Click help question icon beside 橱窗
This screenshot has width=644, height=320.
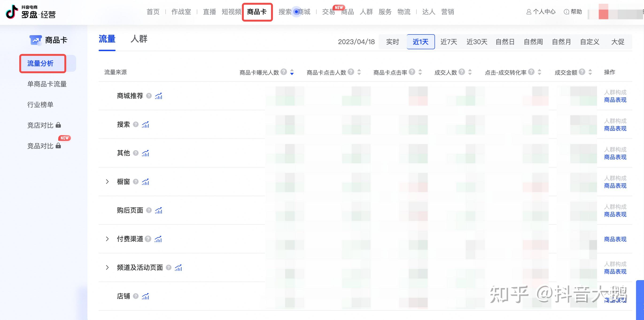(x=136, y=182)
